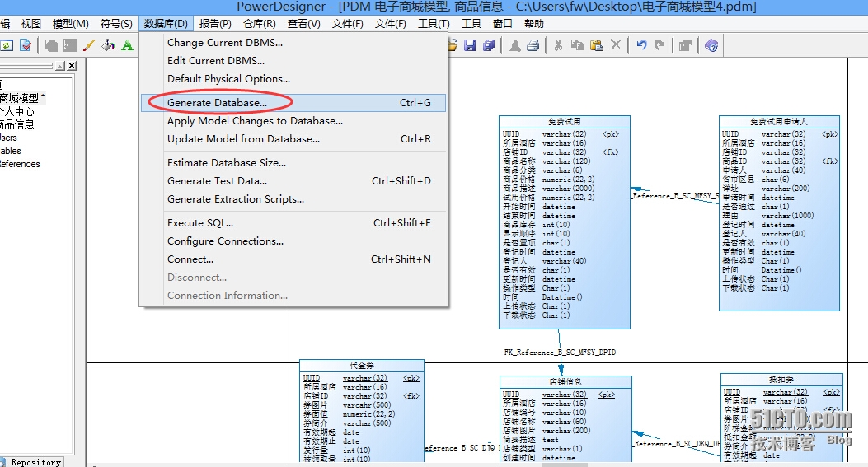Open the Help book icon
Image resolution: width=868 pixels, height=467 pixels.
click(x=711, y=45)
